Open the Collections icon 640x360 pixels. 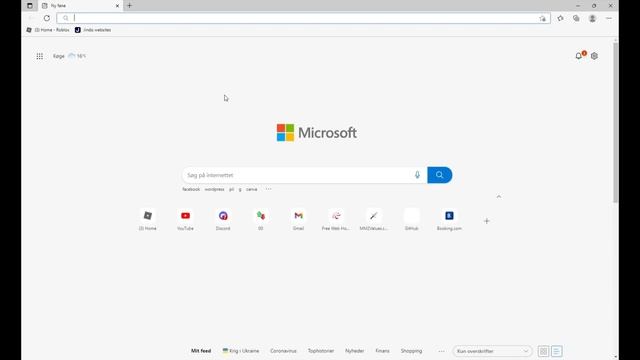point(576,18)
